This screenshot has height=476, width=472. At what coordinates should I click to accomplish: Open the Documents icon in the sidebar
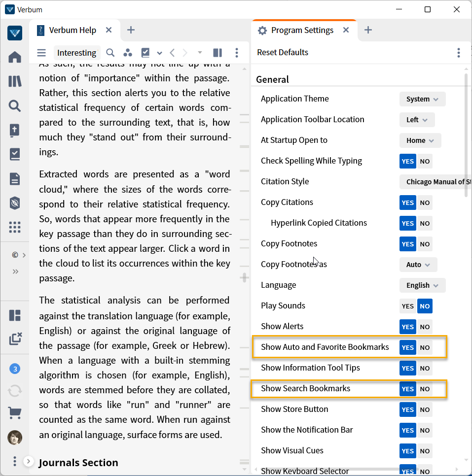[15, 179]
